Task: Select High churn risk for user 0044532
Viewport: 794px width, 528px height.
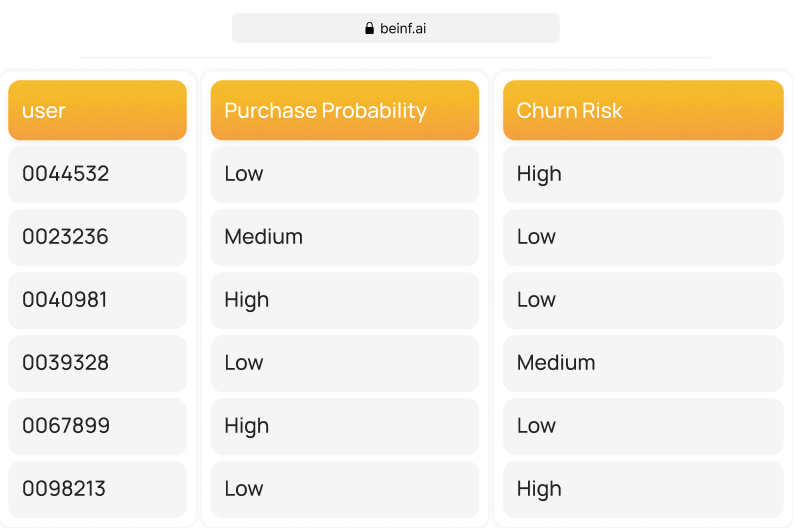Action: click(643, 174)
